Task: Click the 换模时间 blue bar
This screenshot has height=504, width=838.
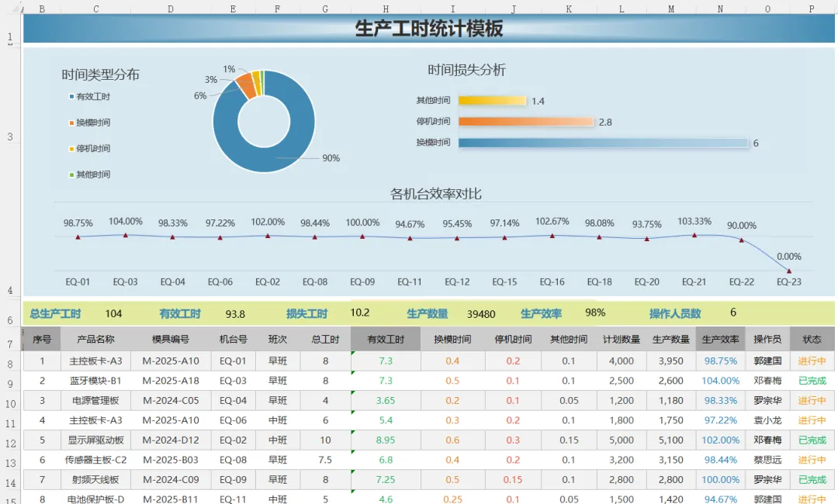Action: 603,143
